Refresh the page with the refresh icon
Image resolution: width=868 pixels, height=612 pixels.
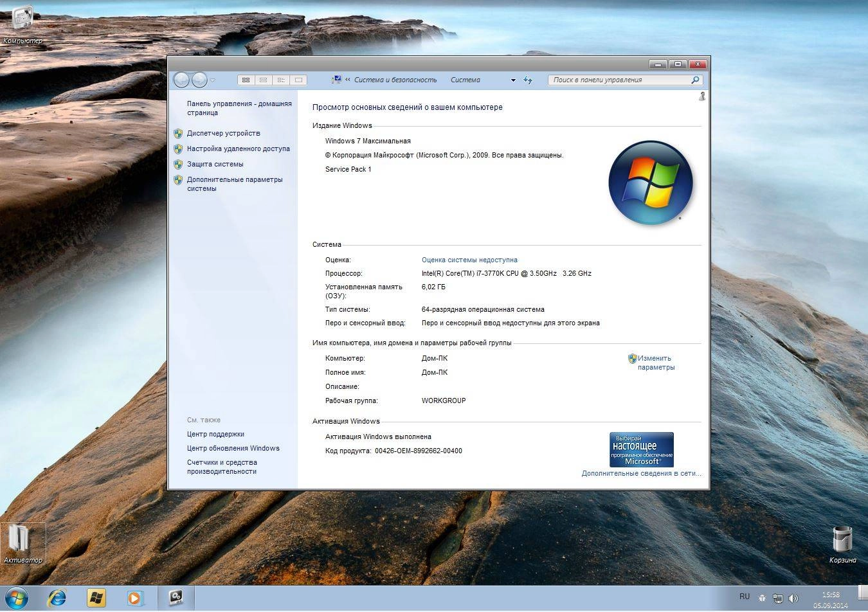[528, 80]
